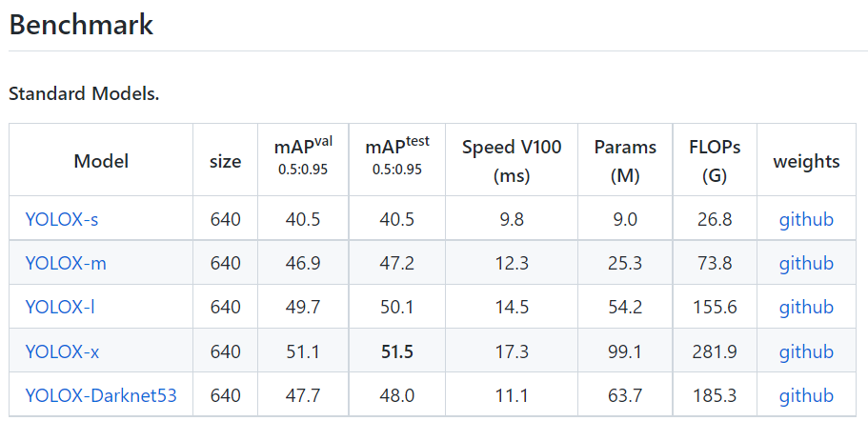Image resolution: width=868 pixels, height=421 pixels.
Task: Click the weights column header
Action: [x=806, y=162]
